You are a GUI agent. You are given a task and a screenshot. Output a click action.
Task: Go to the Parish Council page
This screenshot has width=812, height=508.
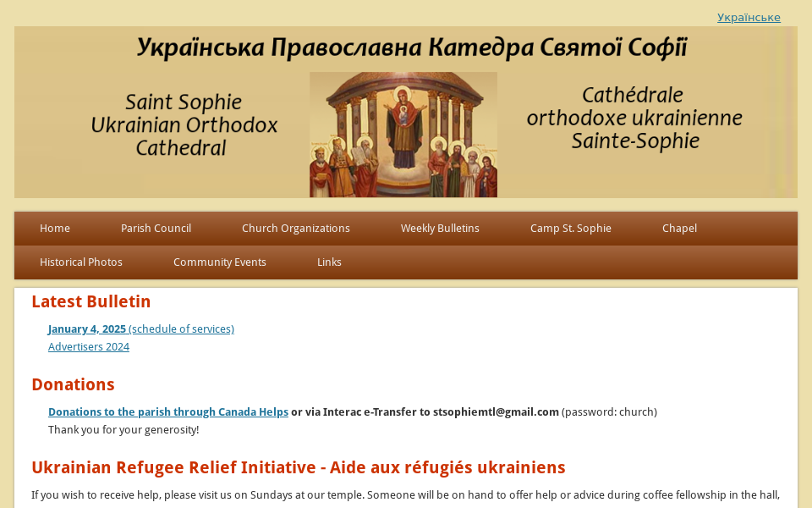[156, 229]
